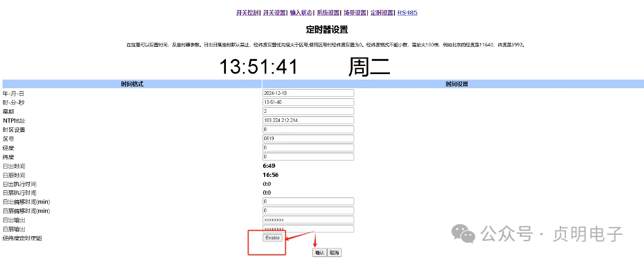Click the NTP地址 row label

click(x=14, y=121)
